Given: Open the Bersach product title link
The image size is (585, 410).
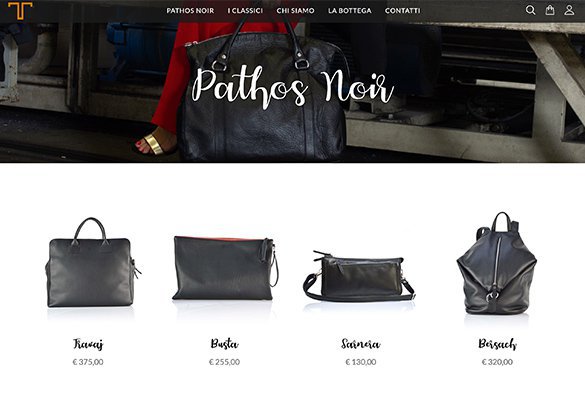Looking at the screenshot, I should pos(497,344).
